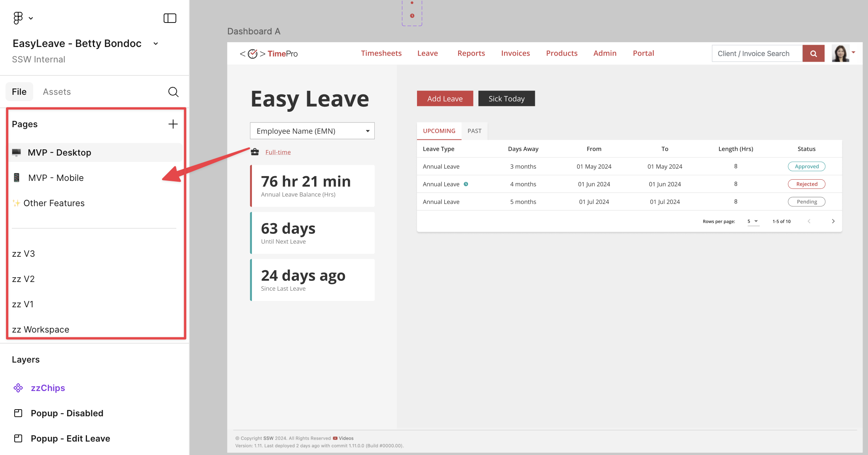Click the Client / Invoice Search field
Screen dimensions: 868x455
pos(757,54)
